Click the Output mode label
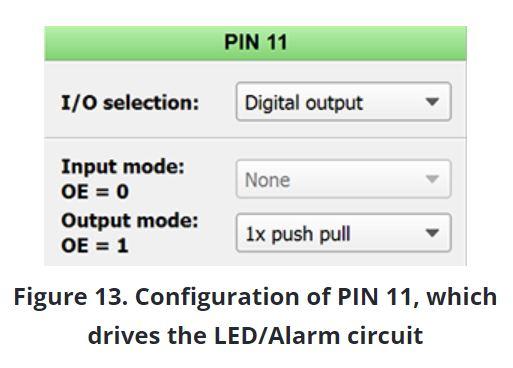513x368 pixels. pyautogui.click(x=130, y=221)
